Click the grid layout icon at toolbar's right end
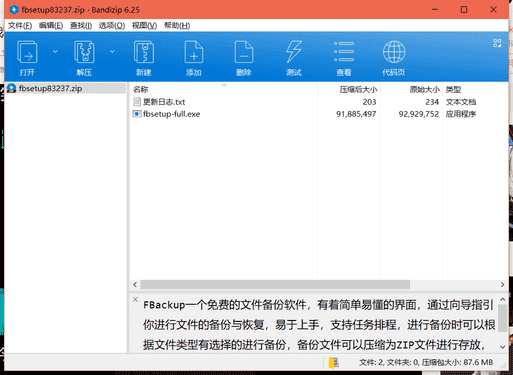513x375 pixels. (x=497, y=43)
